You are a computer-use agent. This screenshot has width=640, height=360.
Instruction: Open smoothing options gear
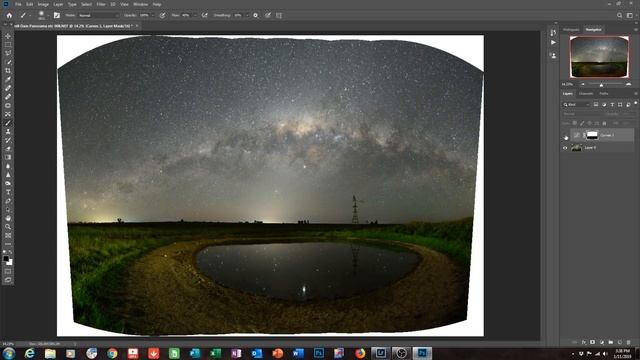[256, 15]
